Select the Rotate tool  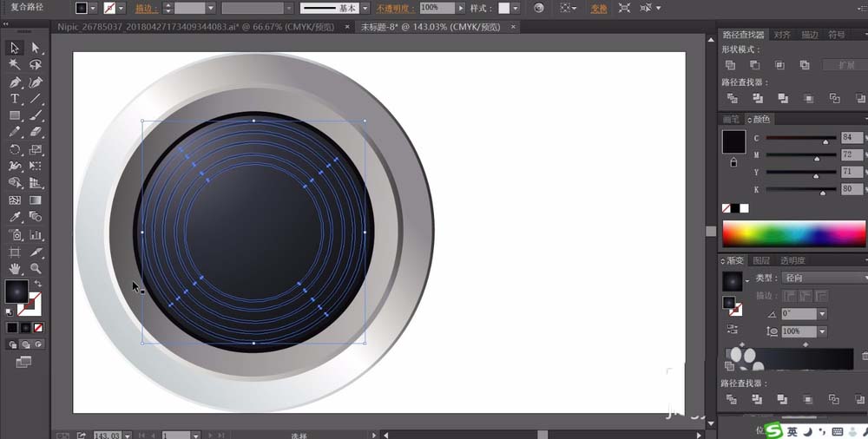point(15,149)
